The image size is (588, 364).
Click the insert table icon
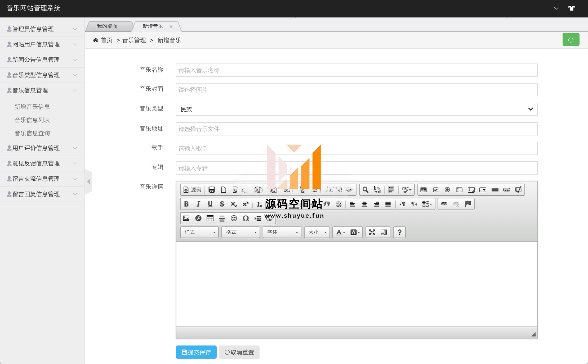[210, 218]
